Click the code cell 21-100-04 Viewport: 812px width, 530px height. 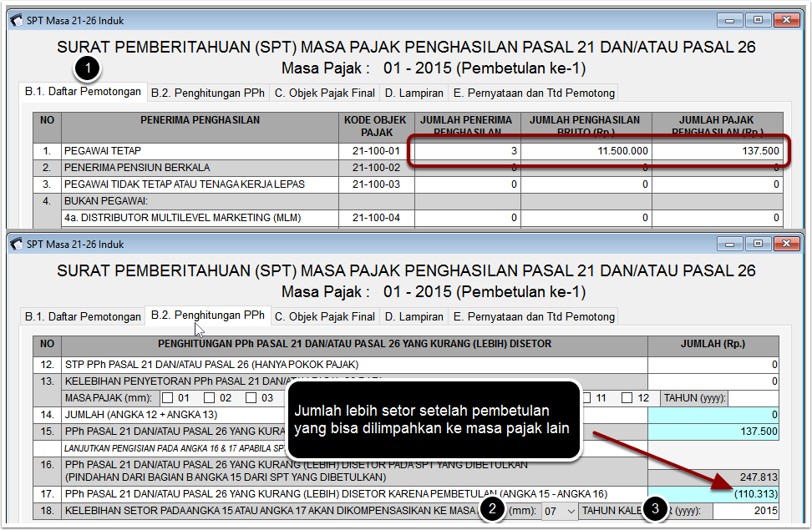point(377,218)
